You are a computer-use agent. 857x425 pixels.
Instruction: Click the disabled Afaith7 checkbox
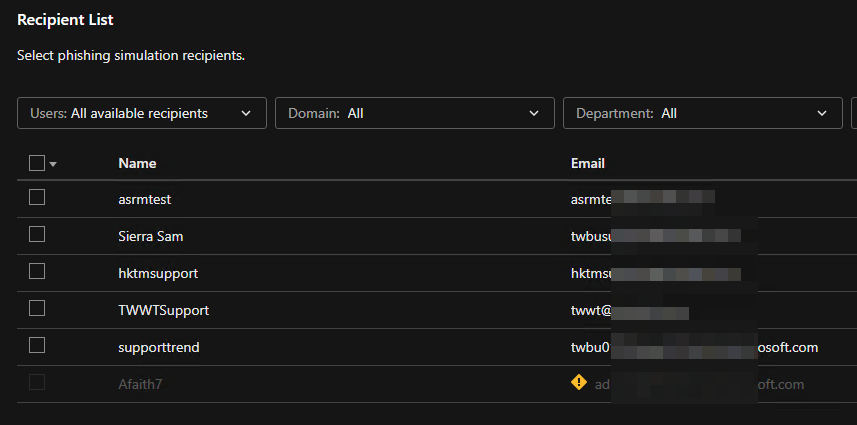point(37,383)
